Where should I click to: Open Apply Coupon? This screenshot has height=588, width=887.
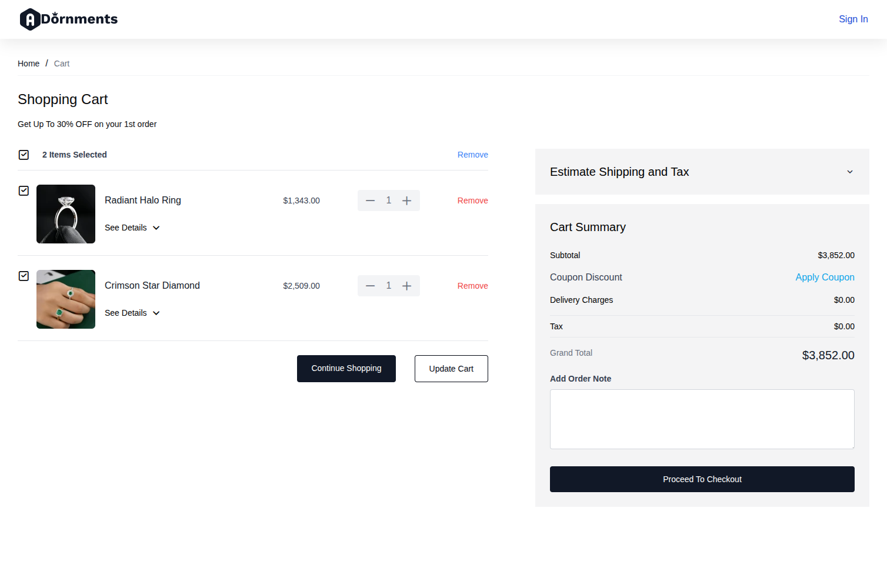(825, 277)
